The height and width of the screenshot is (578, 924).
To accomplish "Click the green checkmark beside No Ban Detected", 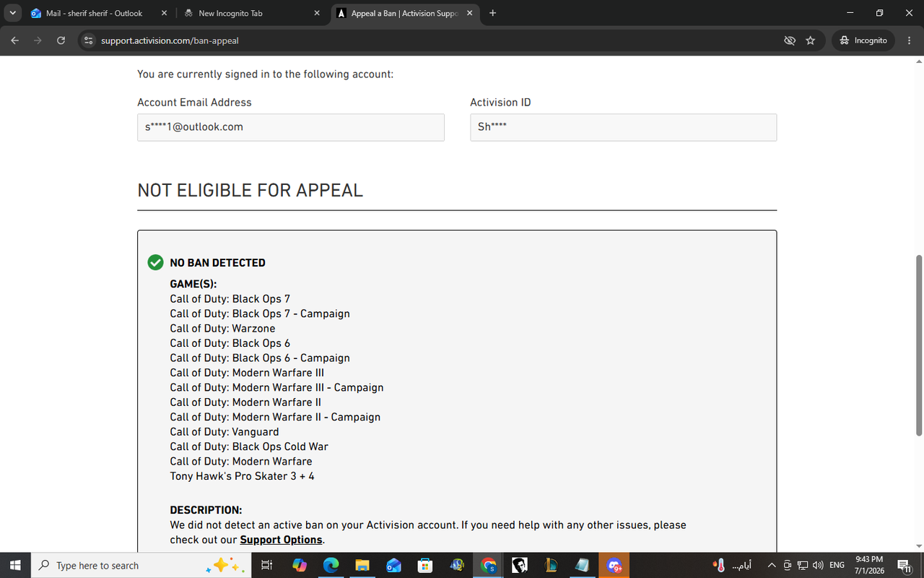I will click(155, 262).
